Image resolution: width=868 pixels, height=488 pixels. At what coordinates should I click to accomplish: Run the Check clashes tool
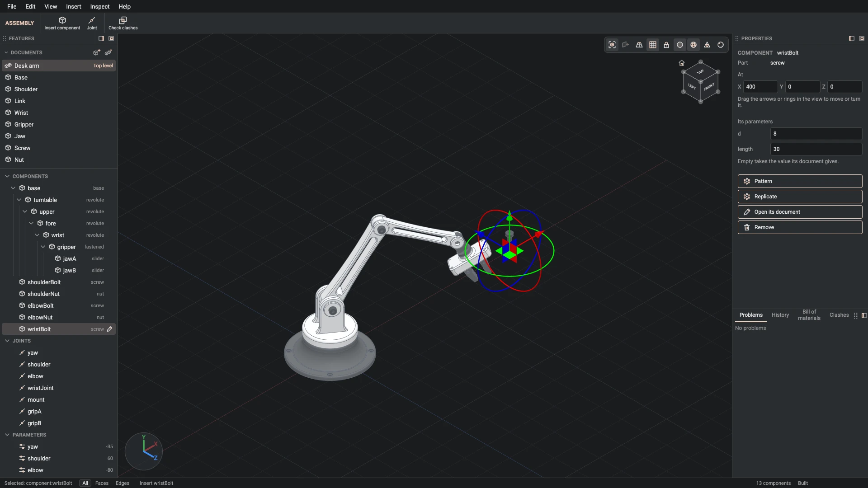[x=123, y=23]
